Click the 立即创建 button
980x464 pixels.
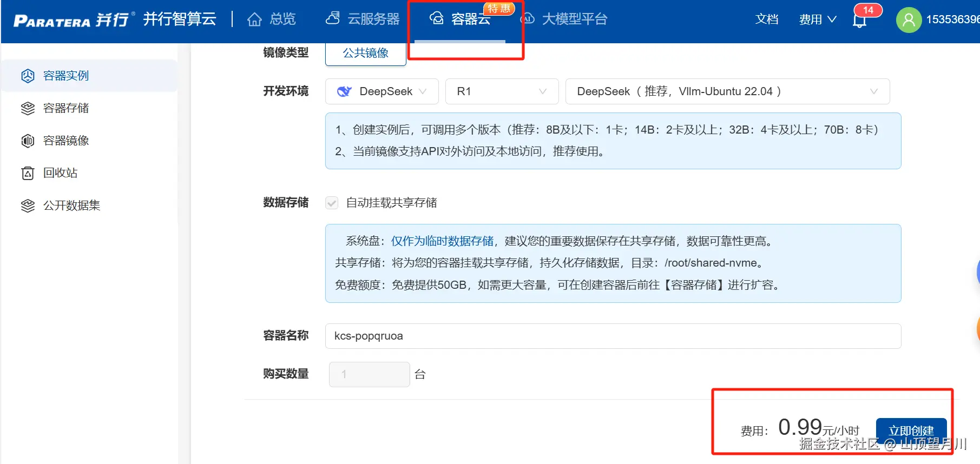pos(911,431)
